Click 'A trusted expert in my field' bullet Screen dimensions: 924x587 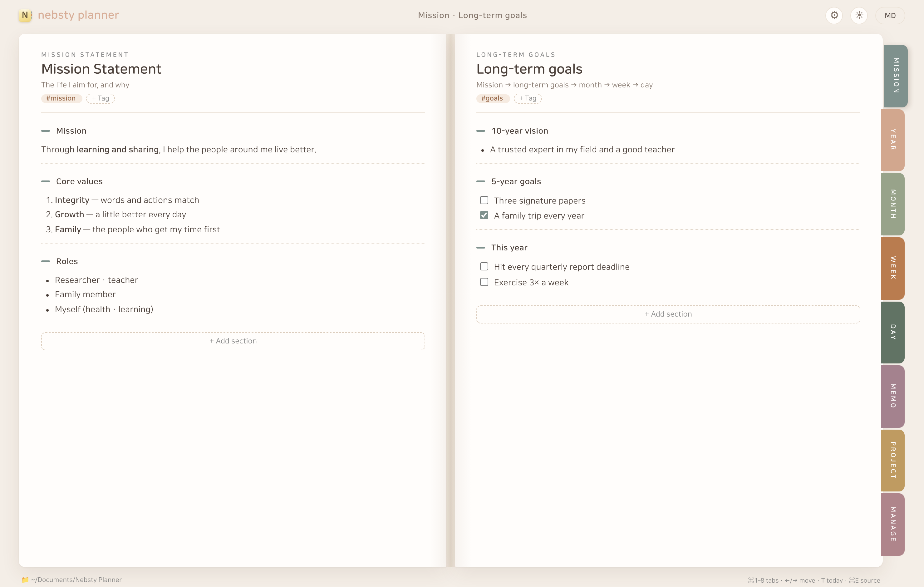[582, 150]
